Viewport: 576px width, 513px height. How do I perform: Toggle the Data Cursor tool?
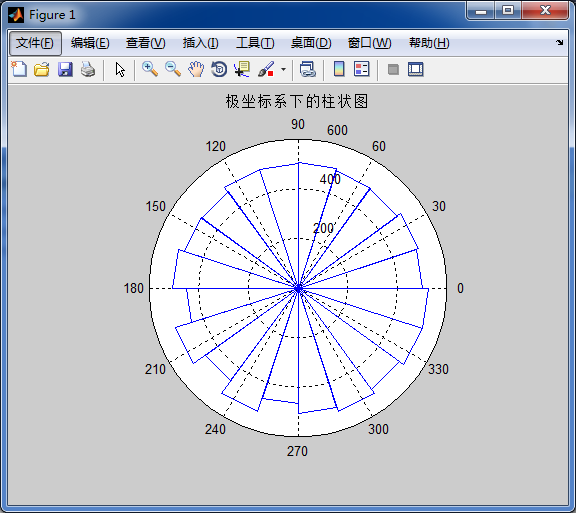coord(242,69)
